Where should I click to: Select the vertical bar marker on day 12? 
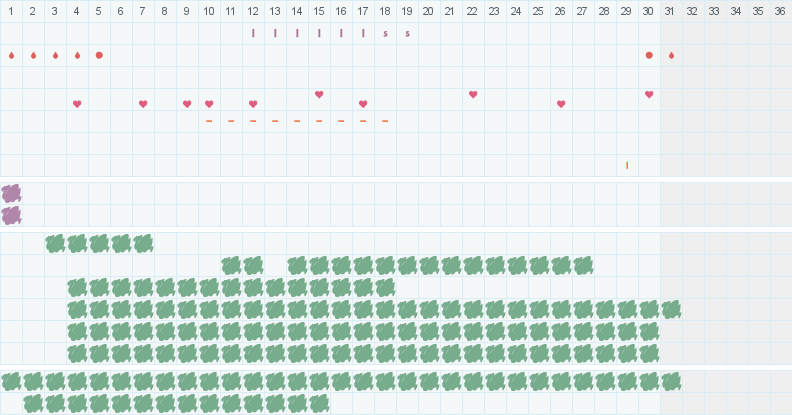[x=253, y=33]
